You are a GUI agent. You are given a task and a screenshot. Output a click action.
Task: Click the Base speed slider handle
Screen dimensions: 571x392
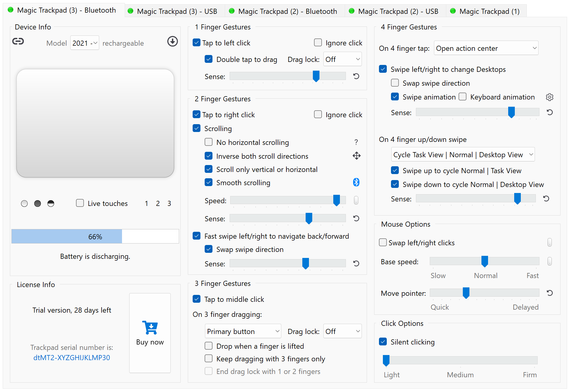[x=484, y=261]
